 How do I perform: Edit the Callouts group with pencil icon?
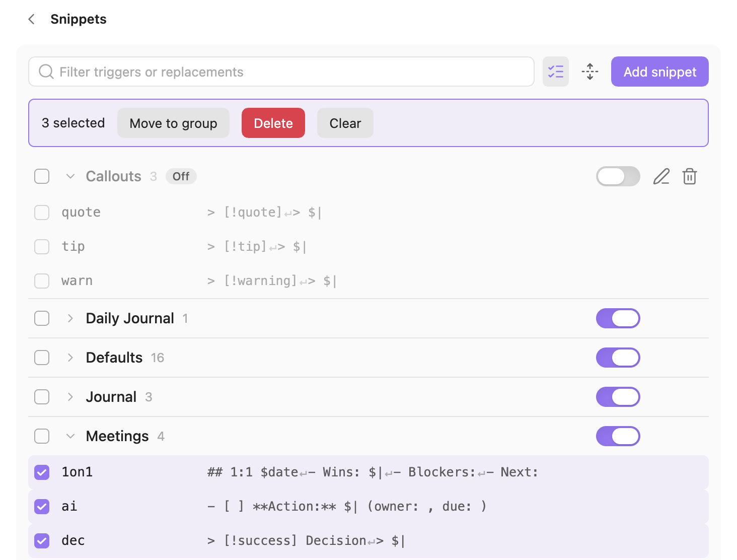(x=661, y=176)
